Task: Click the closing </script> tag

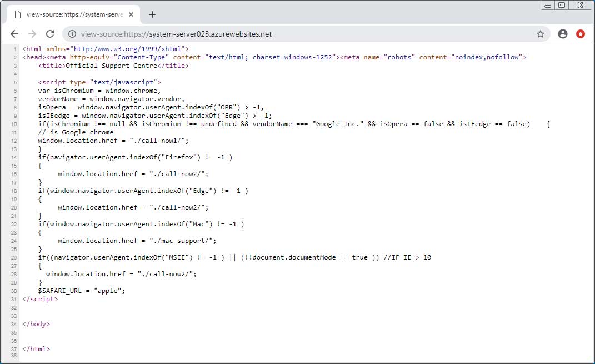Action: coord(40,300)
